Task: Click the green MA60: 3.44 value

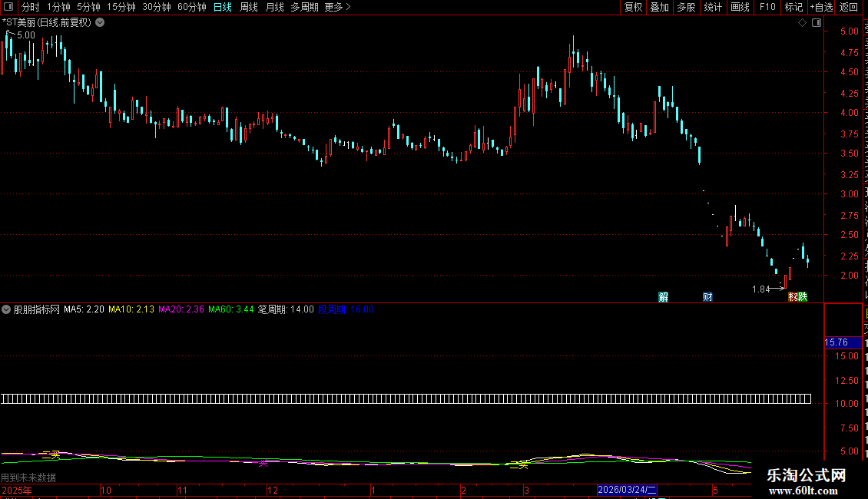Action: [231, 309]
